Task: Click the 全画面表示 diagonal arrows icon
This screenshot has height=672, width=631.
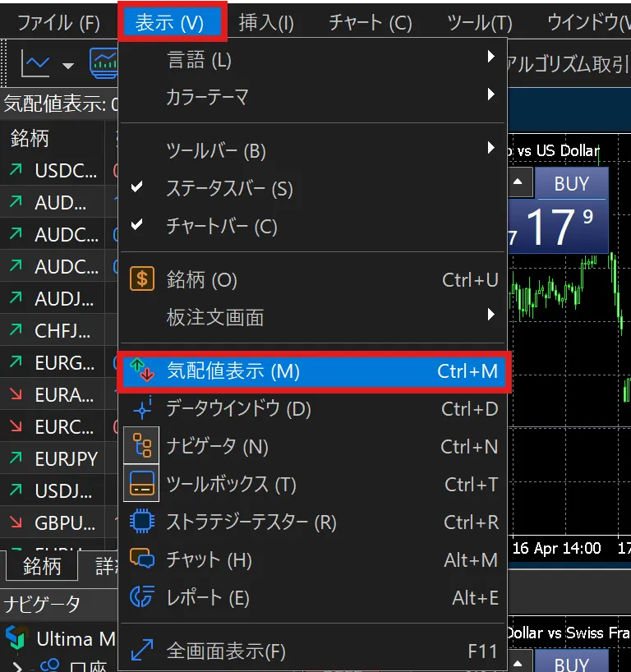Action: tap(142, 650)
